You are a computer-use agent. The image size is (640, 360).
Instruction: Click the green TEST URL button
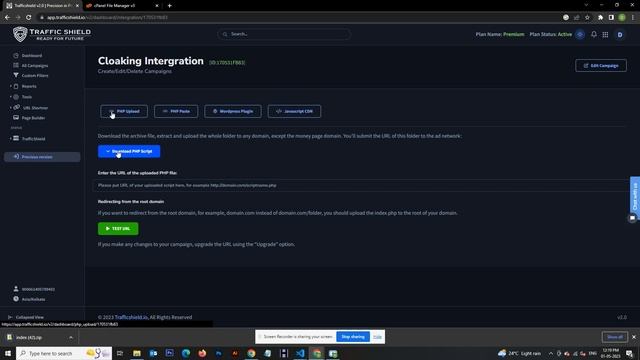(x=118, y=229)
